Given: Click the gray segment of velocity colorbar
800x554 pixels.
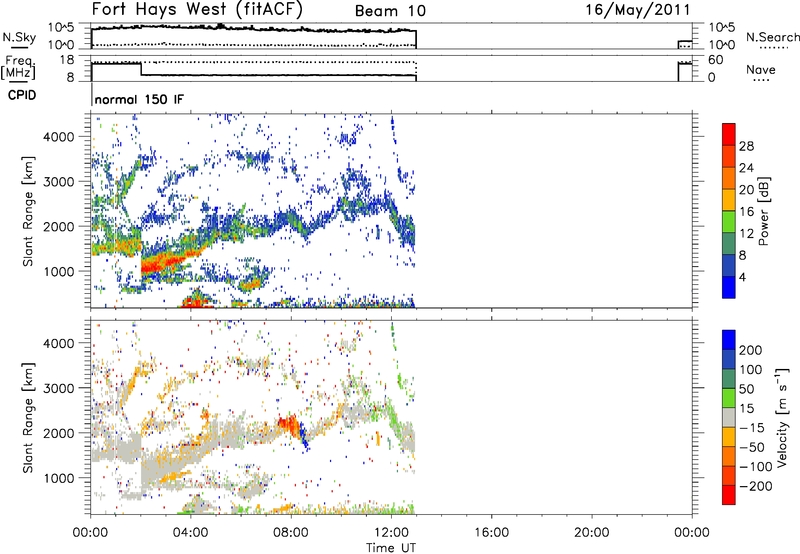Looking at the screenshot, I should click(x=729, y=417).
